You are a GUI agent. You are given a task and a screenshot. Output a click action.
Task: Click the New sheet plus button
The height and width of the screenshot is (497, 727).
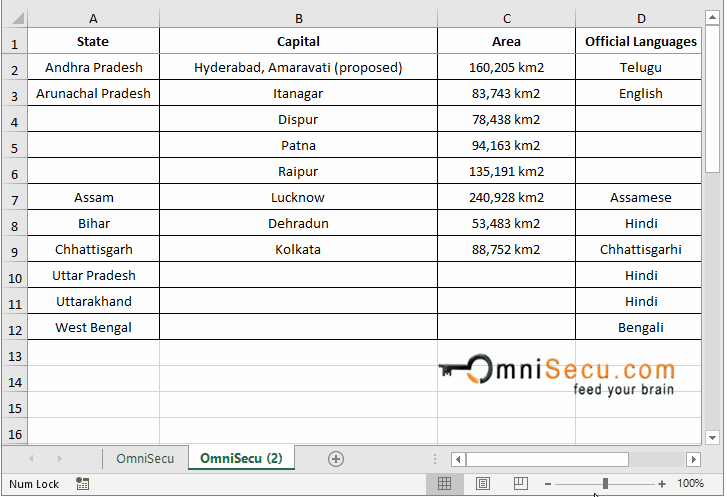pos(336,459)
